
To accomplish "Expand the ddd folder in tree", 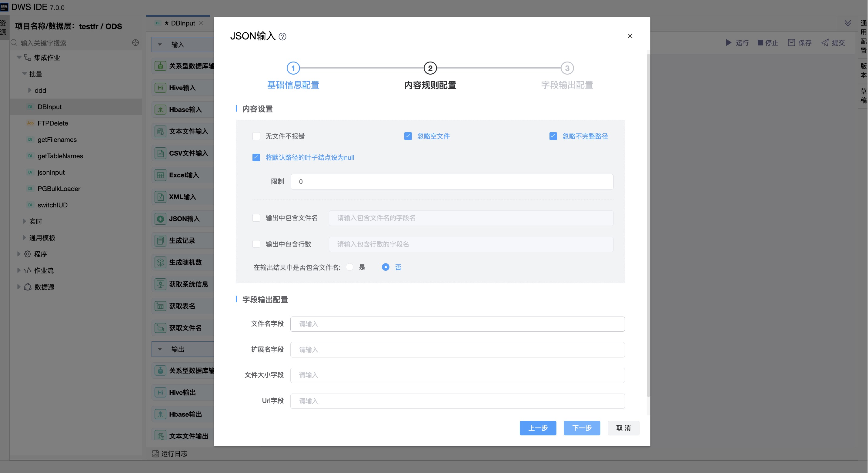I will pos(30,90).
